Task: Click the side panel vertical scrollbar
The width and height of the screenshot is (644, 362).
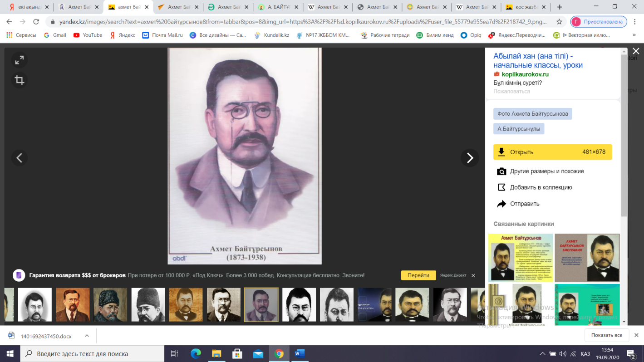Action: tap(624, 136)
